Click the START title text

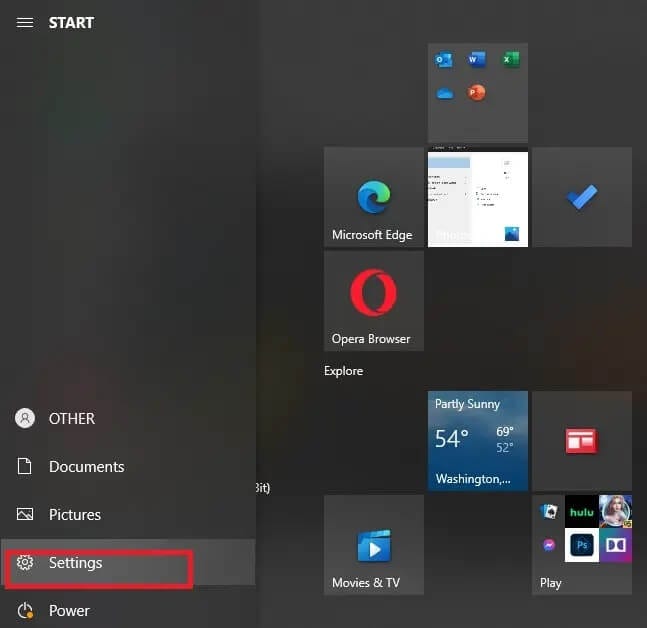pos(71,23)
